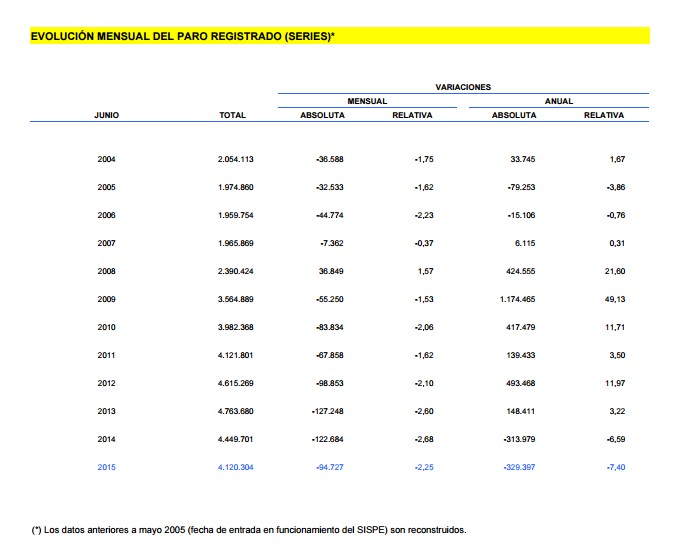The width and height of the screenshot is (673, 552).
Task: Select the VARIACIONES header text
Action: 463,87
